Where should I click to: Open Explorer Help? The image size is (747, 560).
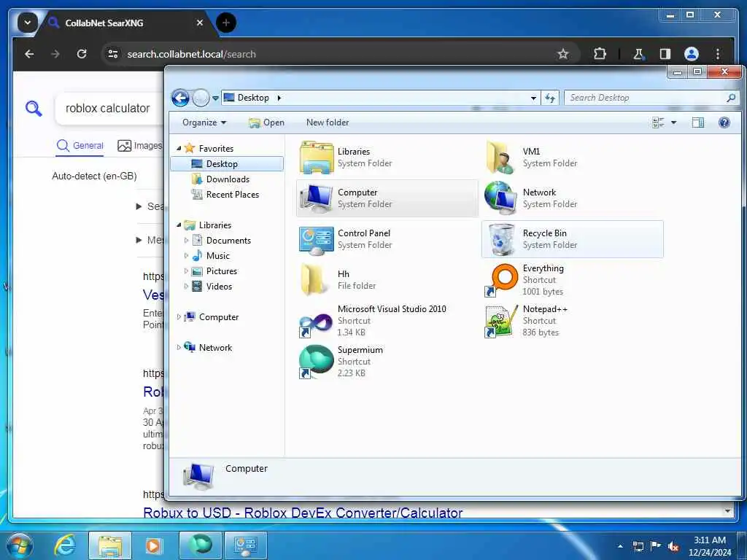pos(724,122)
